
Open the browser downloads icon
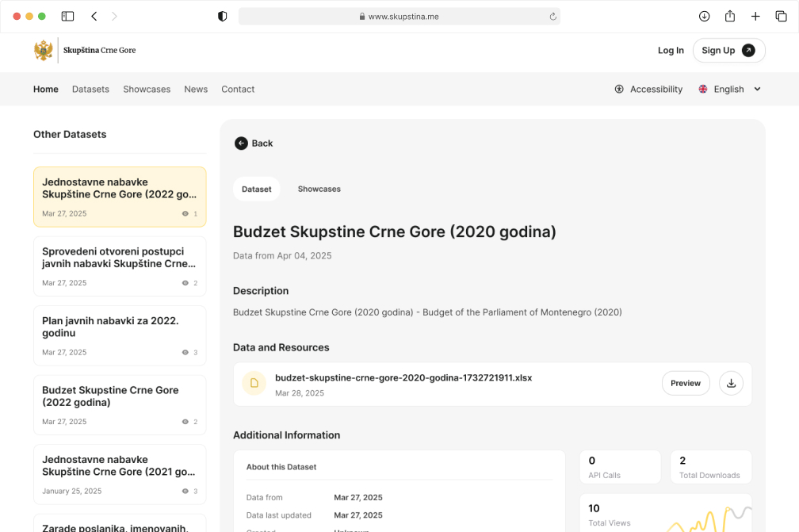(704, 16)
